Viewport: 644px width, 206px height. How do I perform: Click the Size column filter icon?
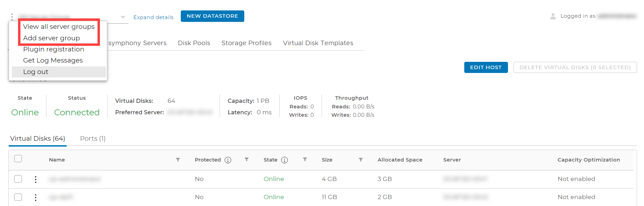tap(361, 160)
